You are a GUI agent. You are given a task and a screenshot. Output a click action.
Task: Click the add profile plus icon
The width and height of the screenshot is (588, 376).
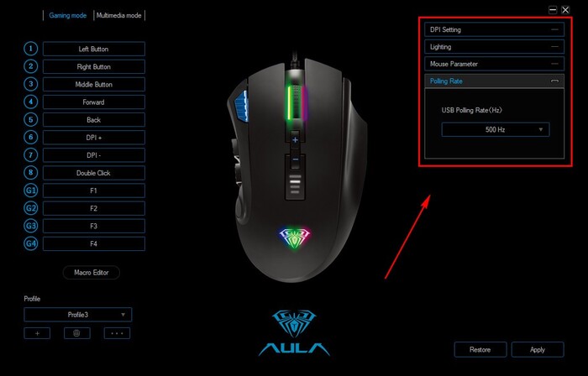[37, 333]
